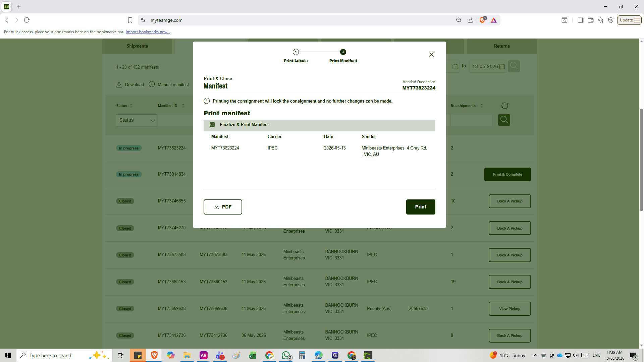This screenshot has height=362, width=644.
Task: Toggle the browser sidebar panel
Action: [x=580, y=20]
